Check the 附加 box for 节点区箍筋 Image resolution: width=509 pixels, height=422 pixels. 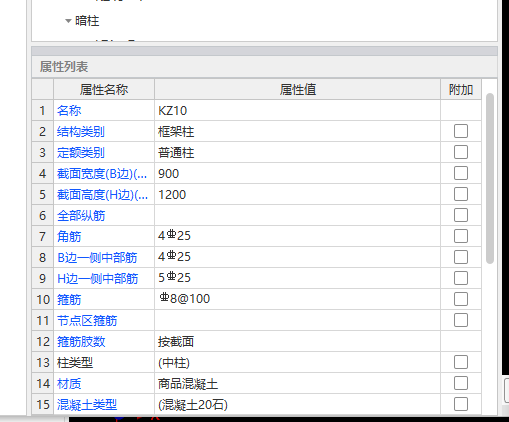(x=461, y=320)
